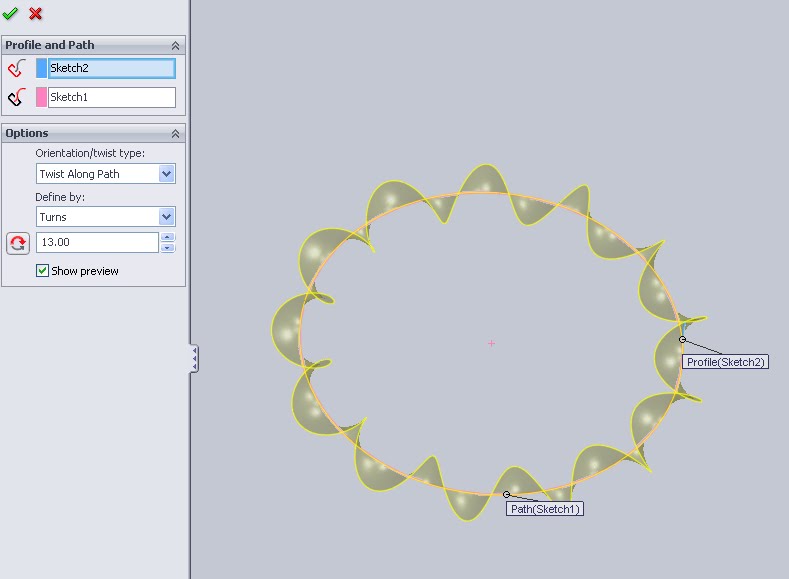The height and width of the screenshot is (579, 789).
Task: Click the turns value field 13.00
Action: click(98, 242)
